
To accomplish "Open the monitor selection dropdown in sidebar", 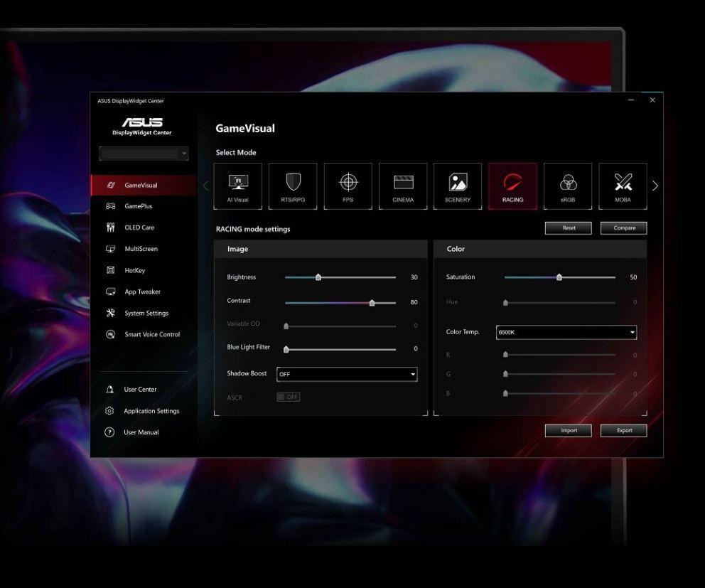I will pos(144,154).
